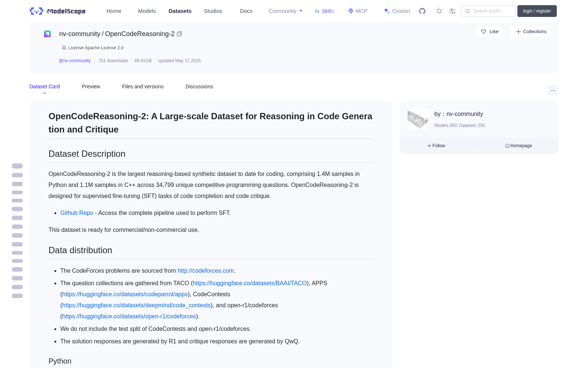Toggle light/dark theme sun icon
Viewport: 588px width, 368px height.
[x=439, y=11]
